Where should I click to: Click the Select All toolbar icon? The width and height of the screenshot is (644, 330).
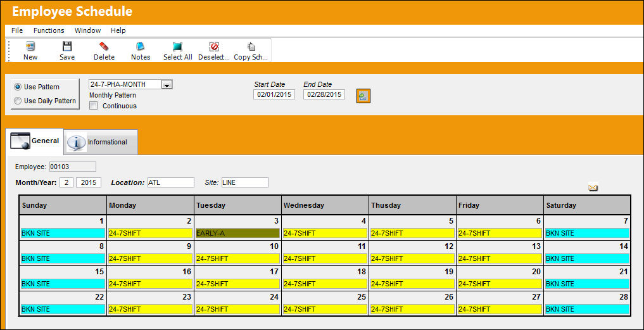pyautogui.click(x=177, y=46)
